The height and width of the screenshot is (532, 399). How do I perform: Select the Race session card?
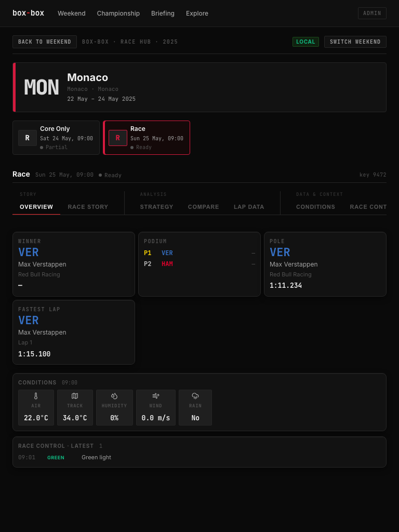(147, 138)
